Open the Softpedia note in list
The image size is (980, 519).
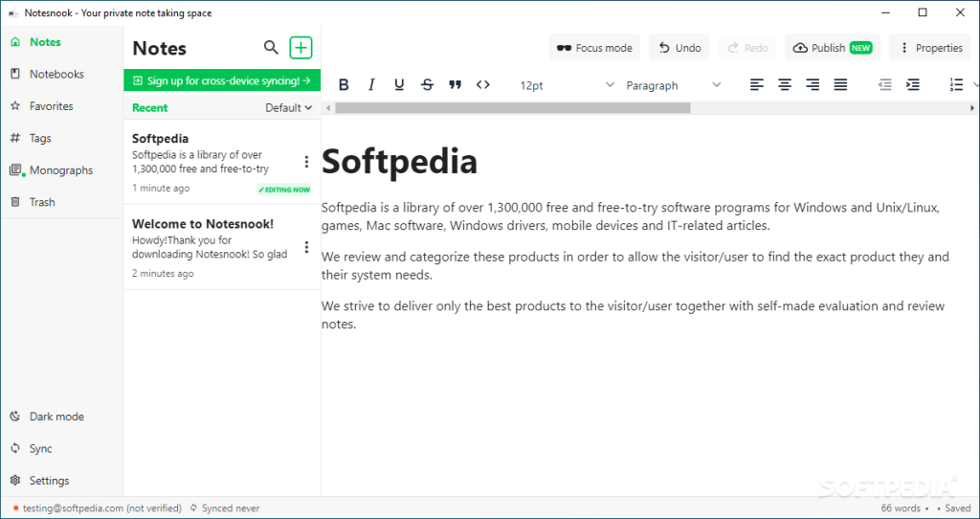coord(222,162)
